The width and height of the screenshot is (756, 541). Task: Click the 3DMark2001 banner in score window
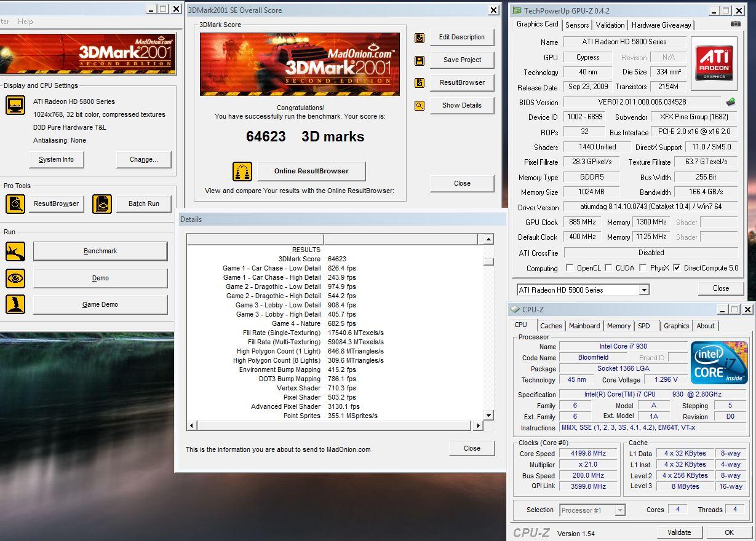[x=300, y=65]
